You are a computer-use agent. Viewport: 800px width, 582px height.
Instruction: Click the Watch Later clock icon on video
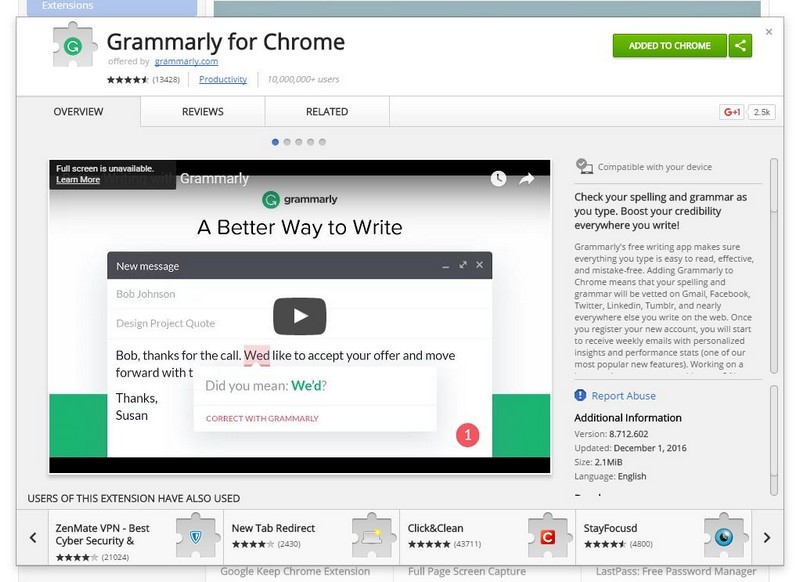(x=498, y=178)
